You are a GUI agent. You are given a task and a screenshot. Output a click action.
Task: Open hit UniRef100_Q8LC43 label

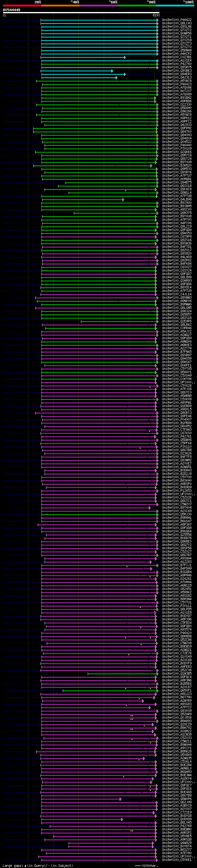click(177, 23)
